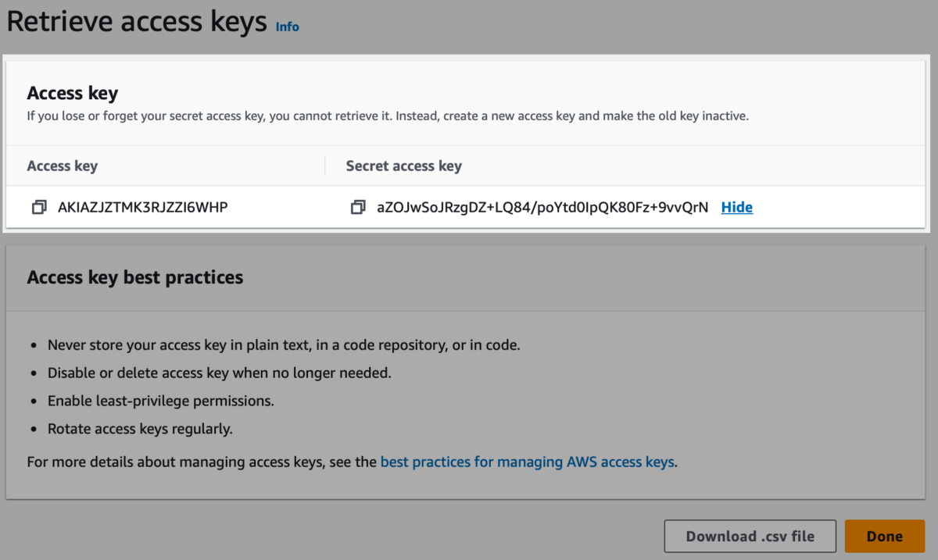Click the divider between the two column headers
Screen dimensions: 938x560
pos(325,166)
